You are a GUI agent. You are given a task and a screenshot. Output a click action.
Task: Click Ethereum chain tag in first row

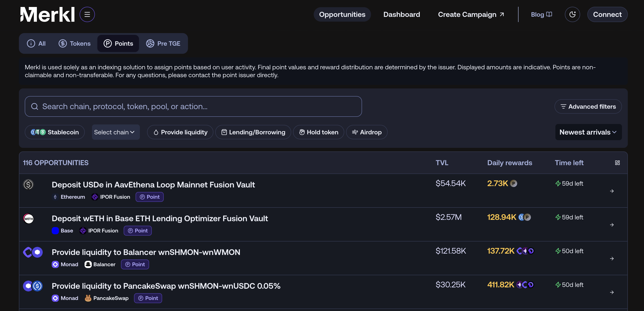(x=69, y=197)
